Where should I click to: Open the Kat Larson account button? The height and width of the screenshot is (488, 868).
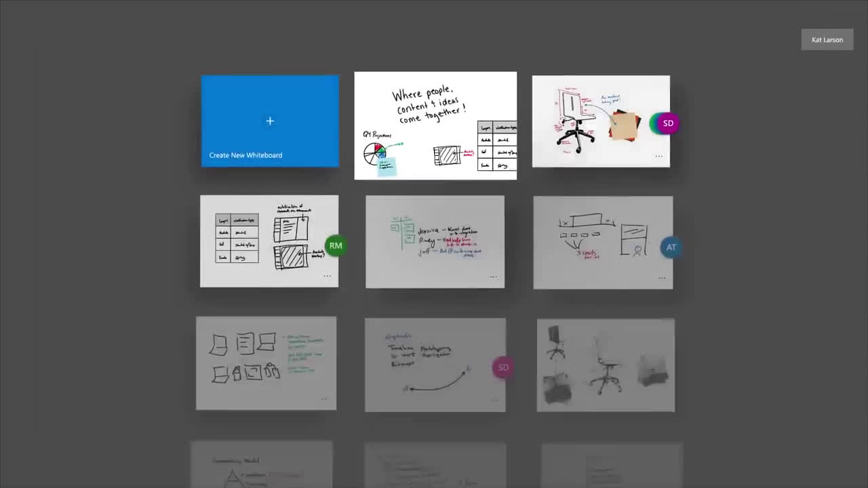pyautogui.click(x=827, y=40)
